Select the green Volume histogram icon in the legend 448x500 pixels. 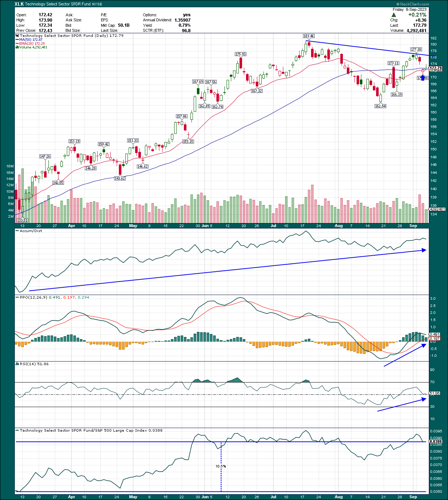click(17, 47)
